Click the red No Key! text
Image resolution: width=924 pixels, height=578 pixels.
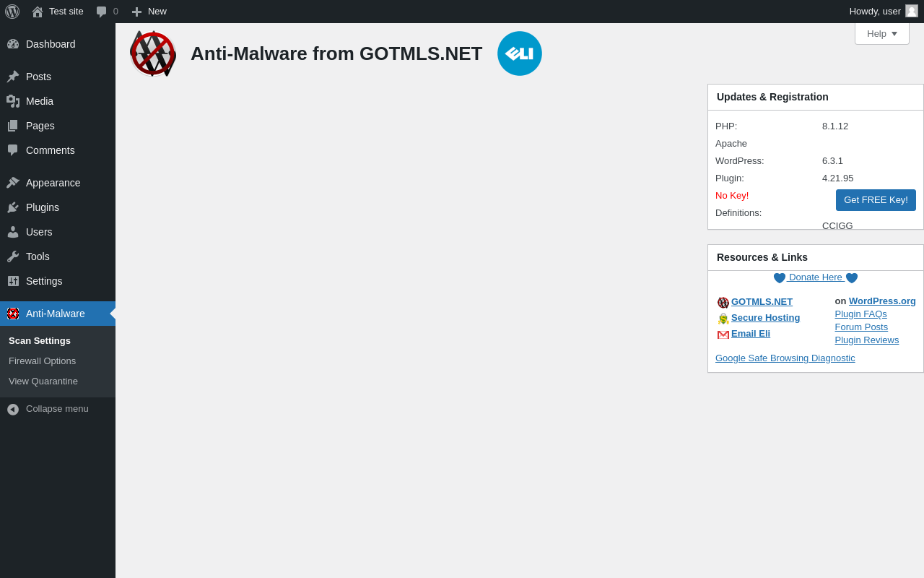pyautogui.click(x=732, y=196)
